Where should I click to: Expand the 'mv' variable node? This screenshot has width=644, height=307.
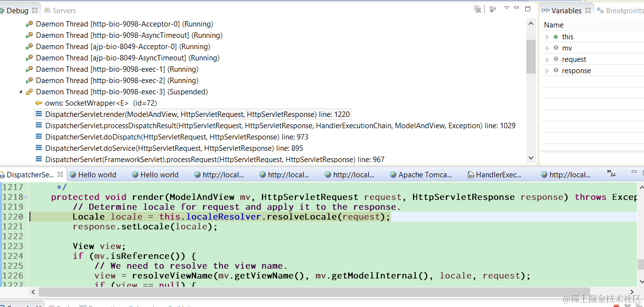[547, 48]
